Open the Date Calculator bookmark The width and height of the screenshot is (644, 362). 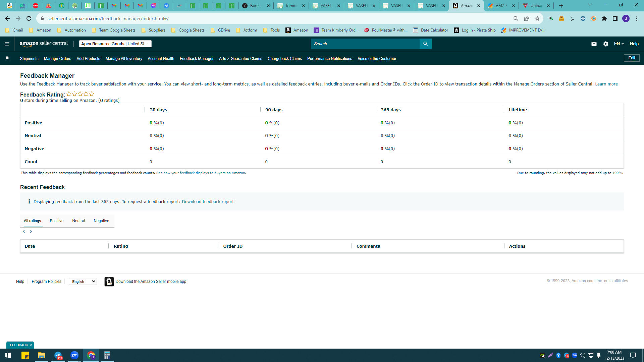coord(431,30)
